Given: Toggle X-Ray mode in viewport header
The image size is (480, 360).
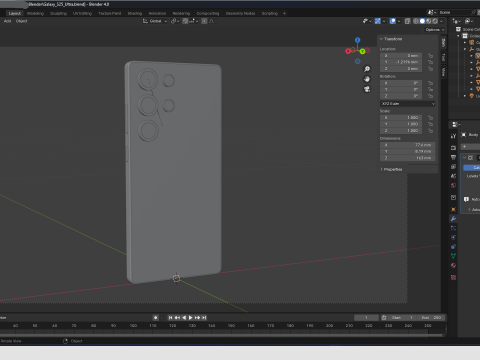Looking at the screenshot, I should (407, 21).
